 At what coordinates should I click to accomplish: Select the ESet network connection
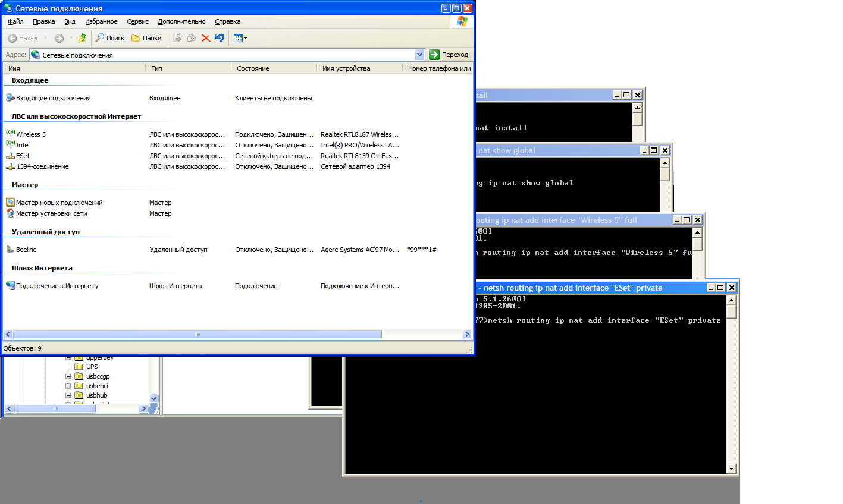(23, 156)
